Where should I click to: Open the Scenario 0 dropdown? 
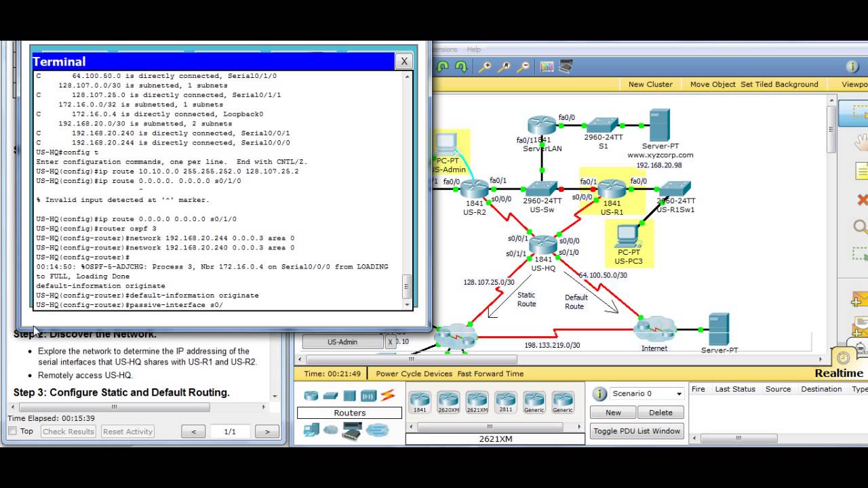pyautogui.click(x=647, y=394)
